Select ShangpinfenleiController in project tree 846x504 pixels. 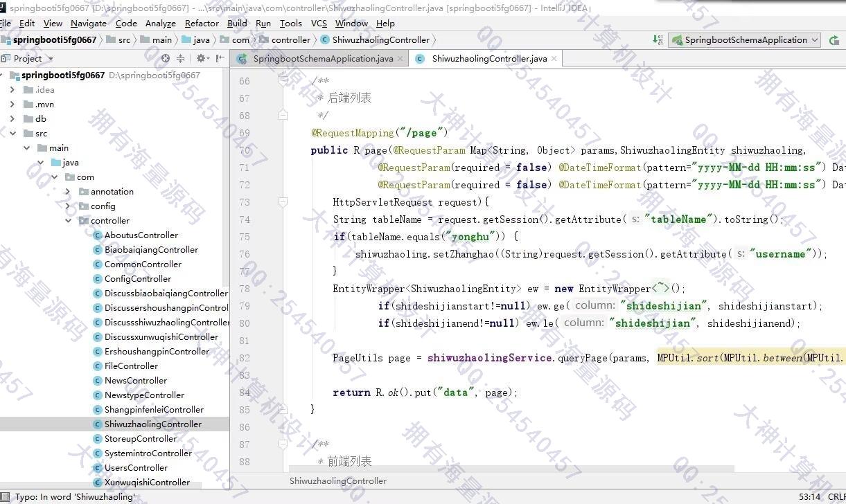(154, 410)
